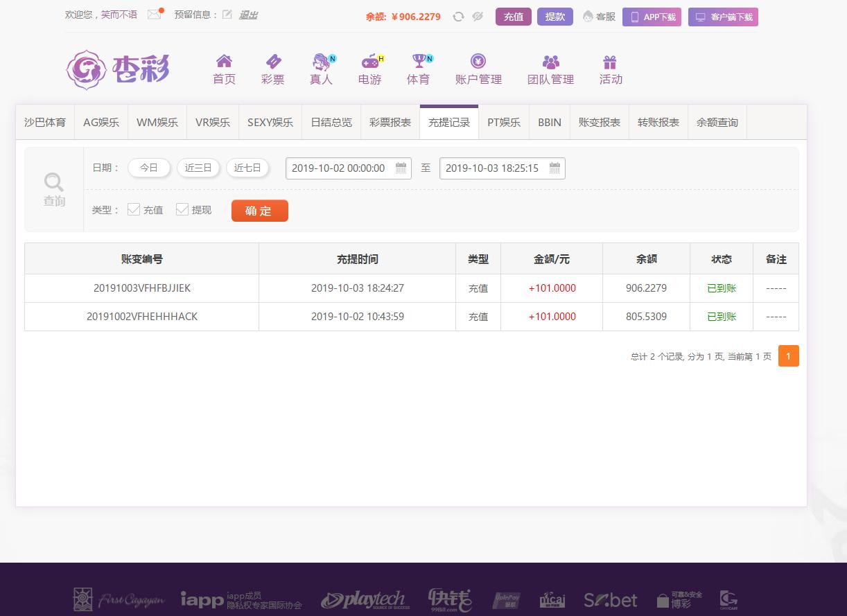Open calendar for start date
The height and width of the screenshot is (616, 847).
[x=401, y=168]
